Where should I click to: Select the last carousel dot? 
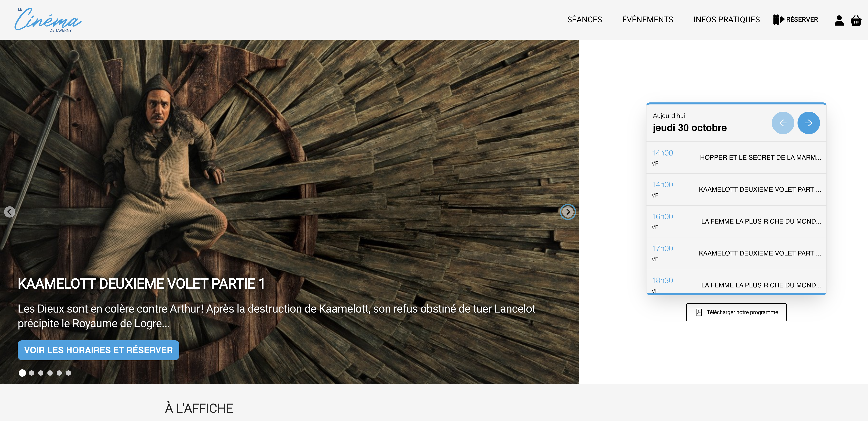[68, 373]
